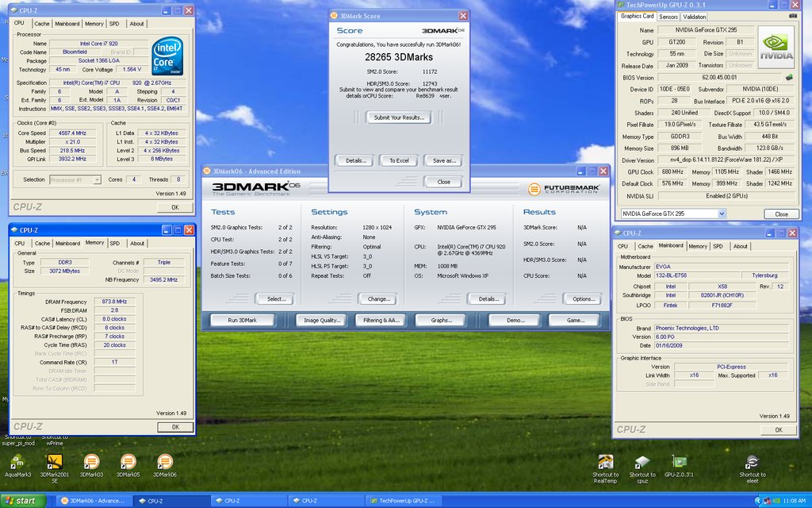Viewport: 812px width, 508px height.
Task: Open the Cache tab in the top-left CPU-Z window
Action: 42,24
